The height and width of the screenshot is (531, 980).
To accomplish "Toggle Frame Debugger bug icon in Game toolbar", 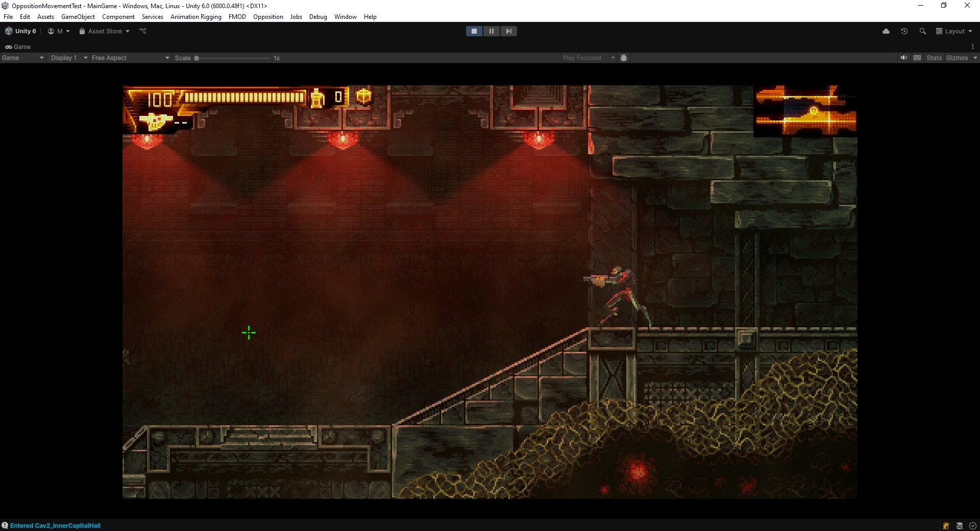I will (x=624, y=58).
